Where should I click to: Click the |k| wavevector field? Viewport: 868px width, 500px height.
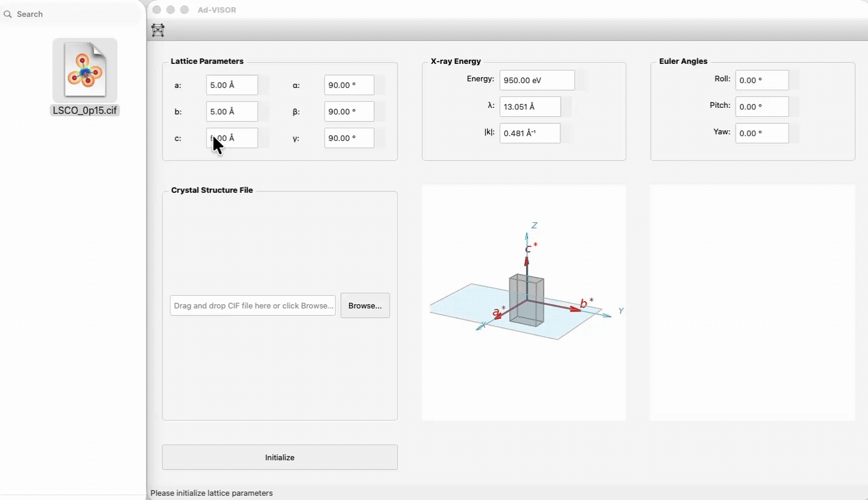coord(530,133)
